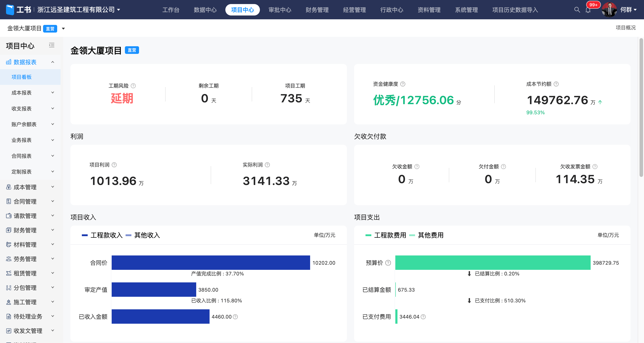Image resolution: width=644 pixels, height=343 pixels.
Task: Expand 收支报表 submenu
Action: [x=52, y=108]
